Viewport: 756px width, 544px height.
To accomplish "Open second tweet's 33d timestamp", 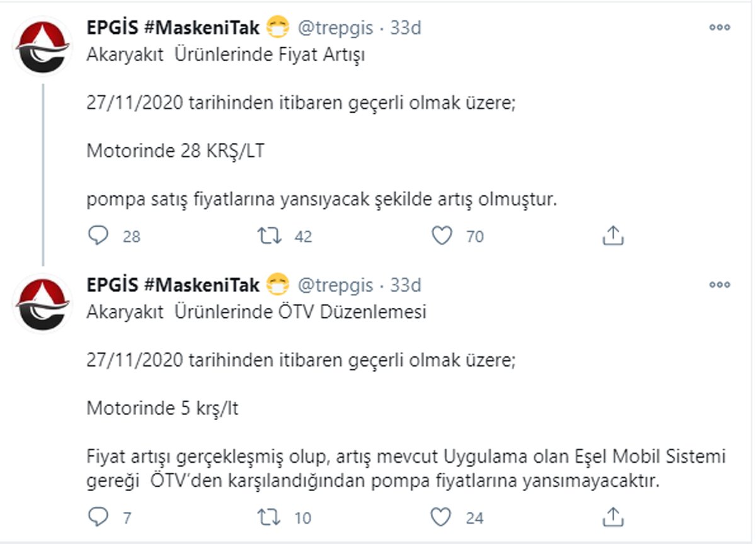I will point(405,285).
